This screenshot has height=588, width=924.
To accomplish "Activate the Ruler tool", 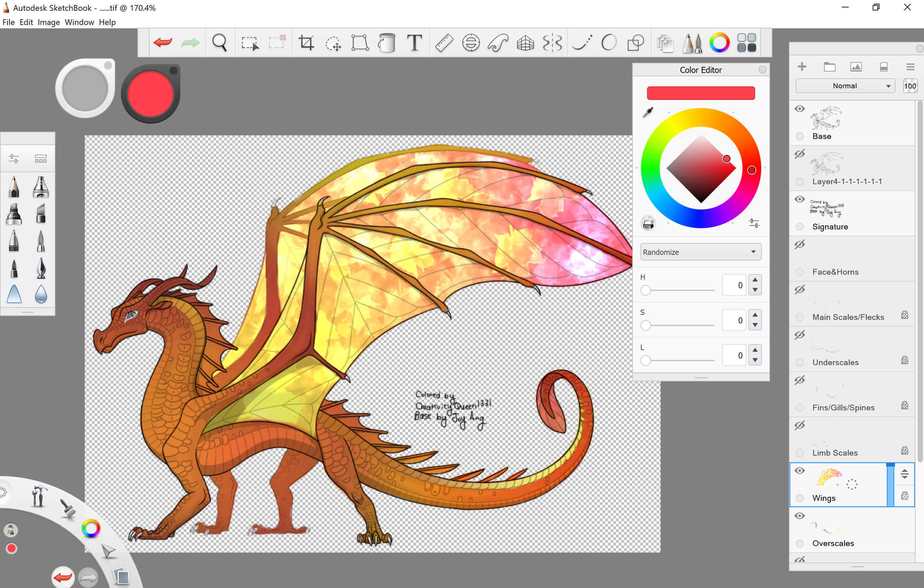I will pyautogui.click(x=444, y=42).
